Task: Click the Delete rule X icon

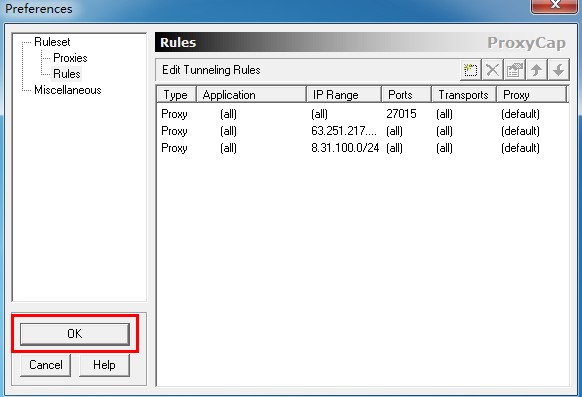Action: [x=493, y=70]
